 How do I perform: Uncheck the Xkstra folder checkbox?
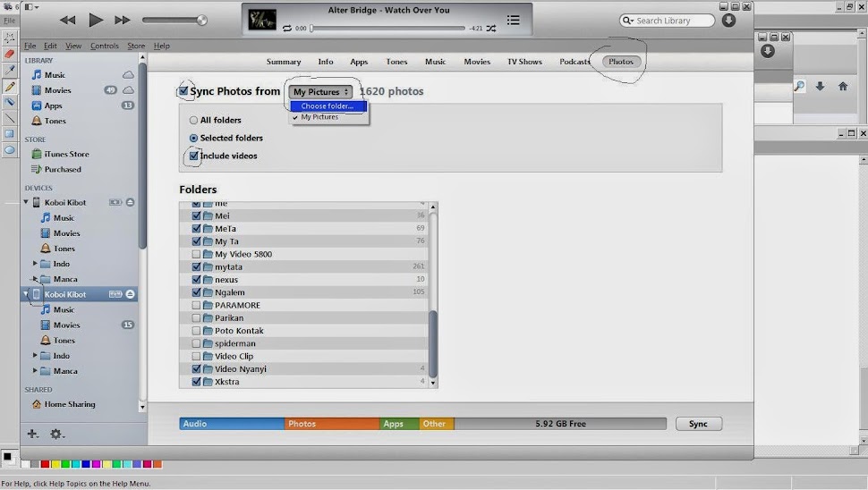click(x=196, y=382)
